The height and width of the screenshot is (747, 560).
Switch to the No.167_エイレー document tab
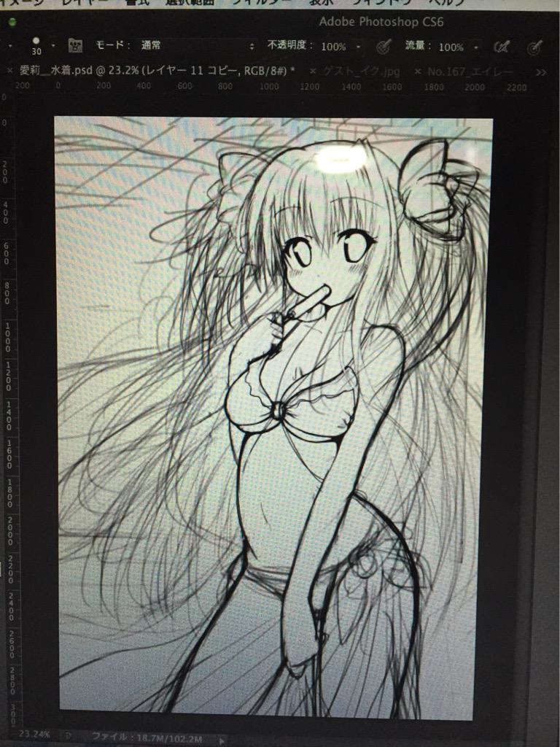[470, 72]
